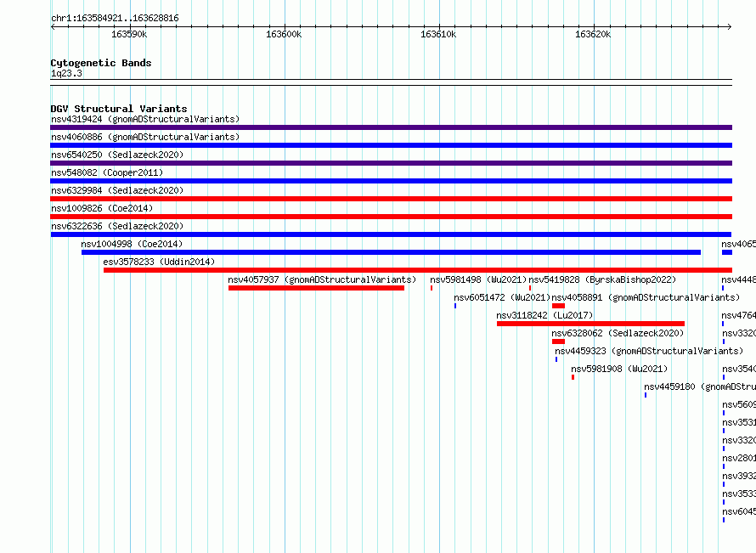Click the Cytogenetic Bands track title
The image size is (756, 553).
[x=101, y=63]
